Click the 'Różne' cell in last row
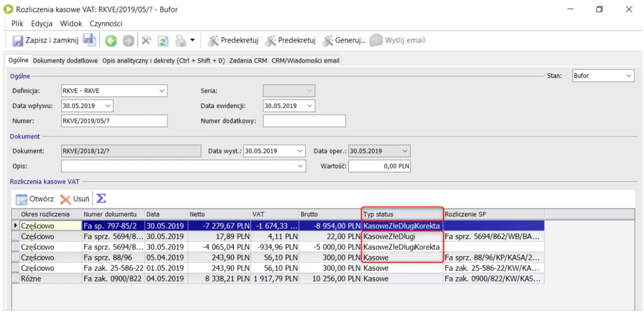Screen dimensions: 644x312 point(51,278)
